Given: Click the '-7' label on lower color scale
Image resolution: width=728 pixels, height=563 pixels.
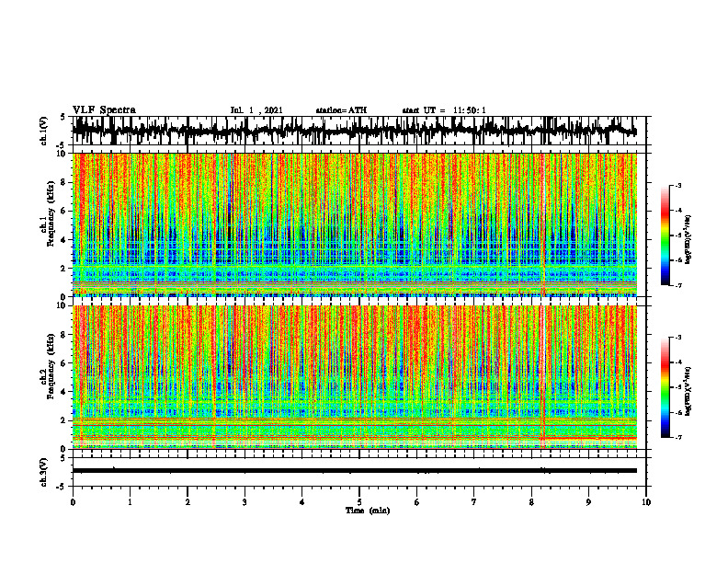Looking at the screenshot, I should click(678, 437).
